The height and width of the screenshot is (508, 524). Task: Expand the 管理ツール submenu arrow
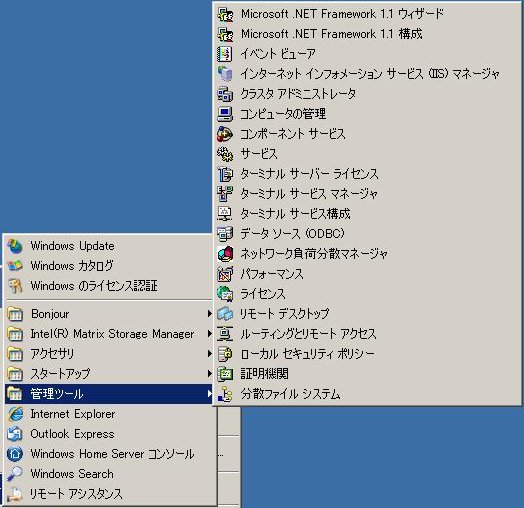[x=209, y=394]
